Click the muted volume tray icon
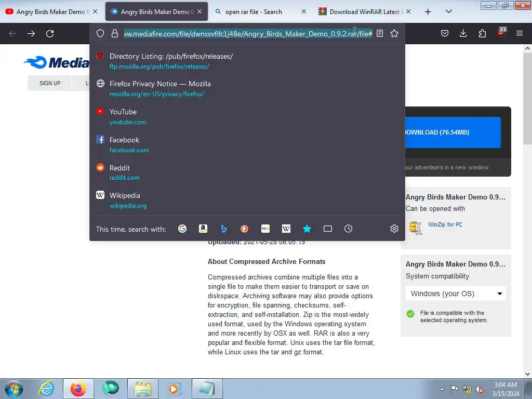The height and width of the screenshot is (399, 532). (x=480, y=389)
